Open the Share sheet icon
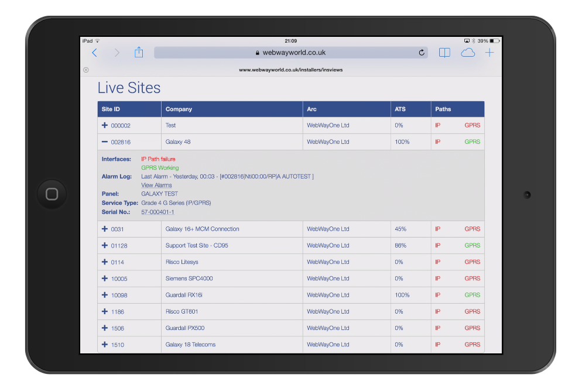Image resolution: width=582 pixels, height=392 pixels. [x=139, y=53]
